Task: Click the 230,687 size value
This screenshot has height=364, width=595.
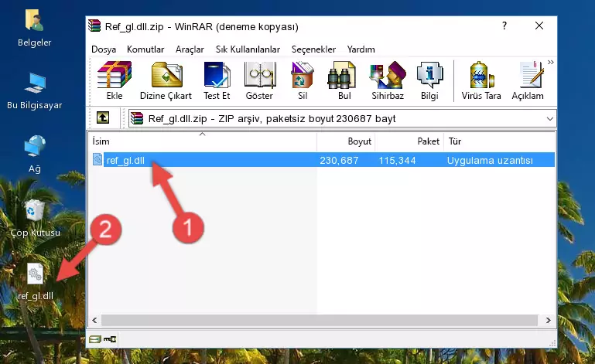Action: pyautogui.click(x=339, y=161)
